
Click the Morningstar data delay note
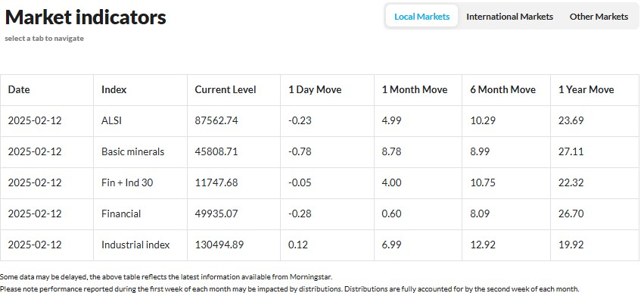point(166,277)
